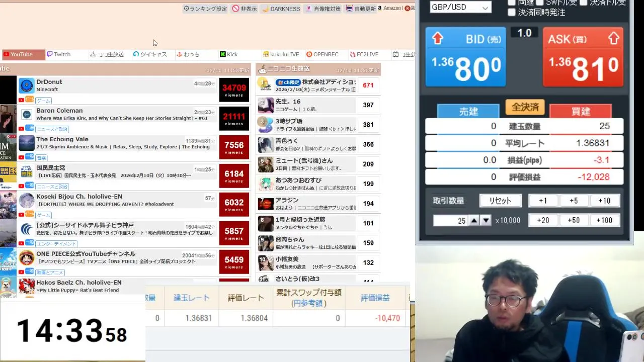Image resolution: width=644 pixels, height=362 pixels.
Task: Open あつあつおむすび avatar
Action: tap(265, 184)
